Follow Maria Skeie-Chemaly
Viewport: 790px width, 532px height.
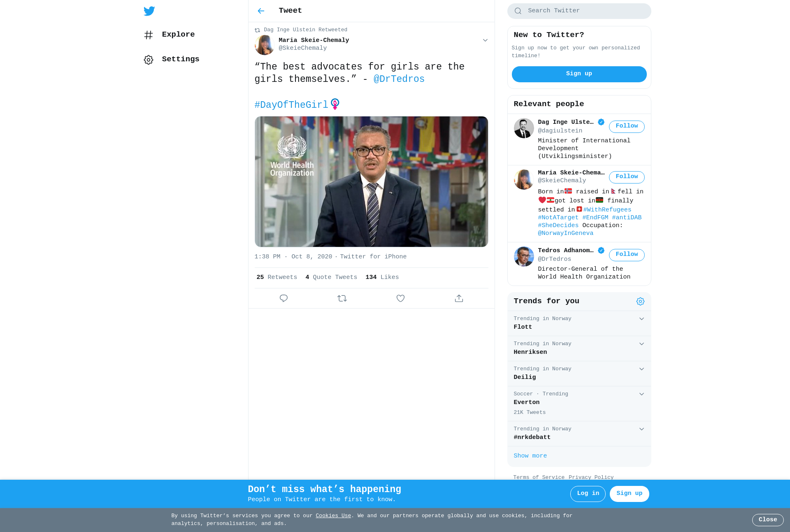point(627,177)
